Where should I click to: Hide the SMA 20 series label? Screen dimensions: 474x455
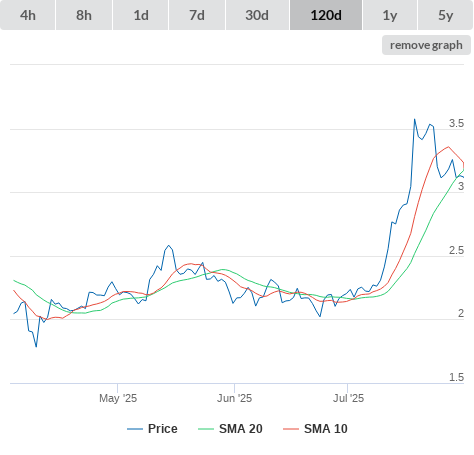click(x=241, y=429)
